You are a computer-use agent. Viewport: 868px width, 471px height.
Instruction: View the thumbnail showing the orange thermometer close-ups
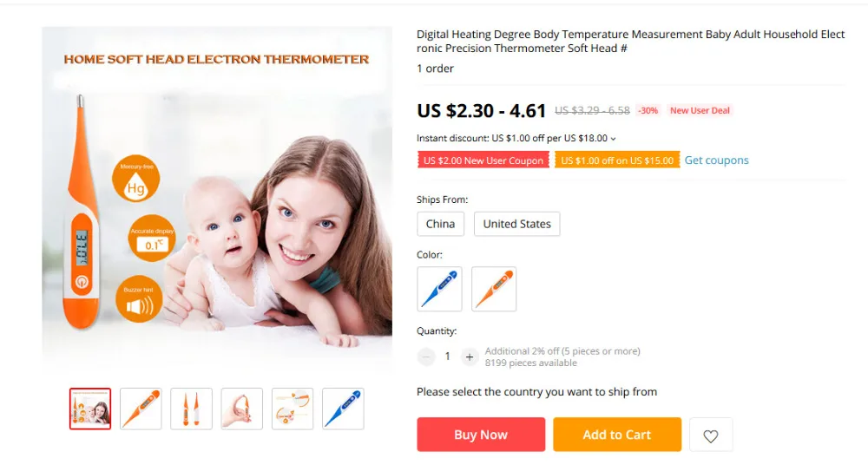[293, 409]
